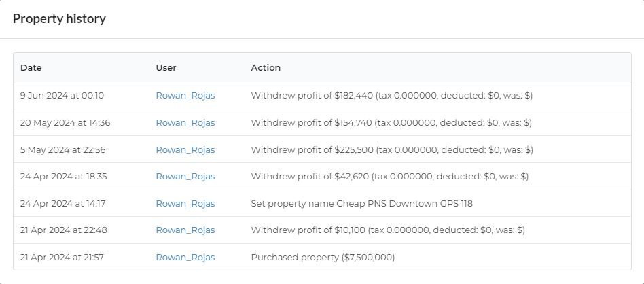This screenshot has width=644, height=284.
Task: Open Rowan_Rojas link at 21 Apr 22:48
Action: (185, 230)
